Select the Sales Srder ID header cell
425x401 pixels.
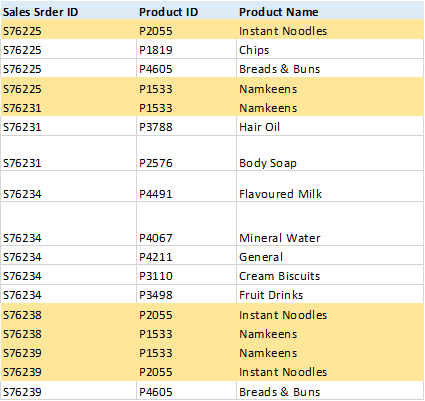click(68, 12)
